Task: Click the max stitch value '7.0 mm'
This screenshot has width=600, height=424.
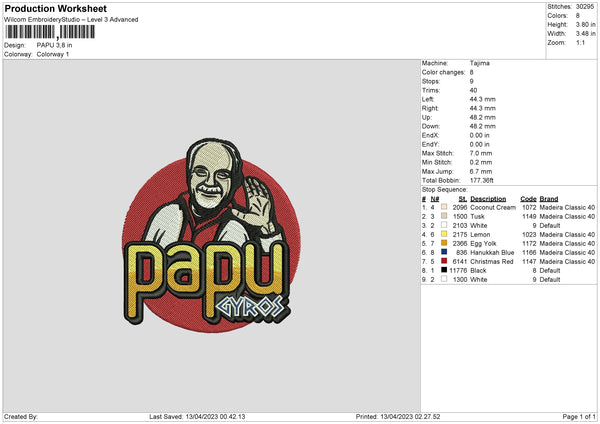Action: tap(481, 153)
